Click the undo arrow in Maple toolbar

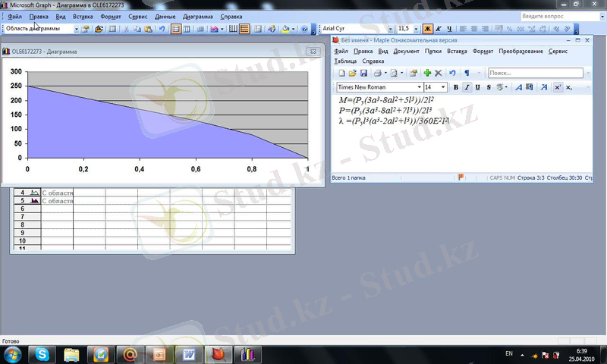tap(453, 73)
